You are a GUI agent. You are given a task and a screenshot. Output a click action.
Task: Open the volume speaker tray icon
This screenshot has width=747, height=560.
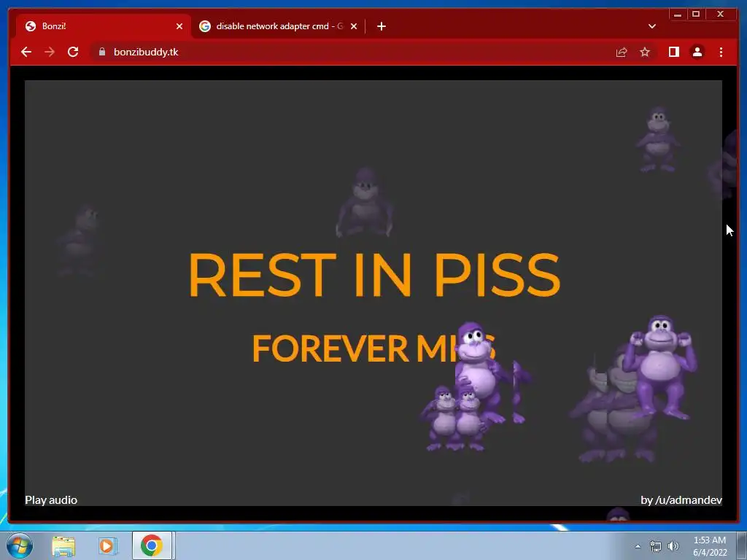coord(673,546)
